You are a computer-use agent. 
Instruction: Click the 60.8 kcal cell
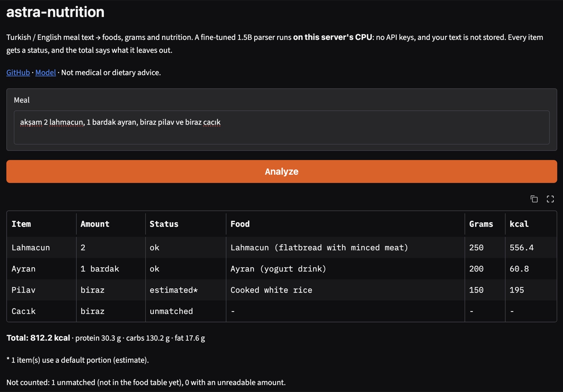tap(531, 269)
